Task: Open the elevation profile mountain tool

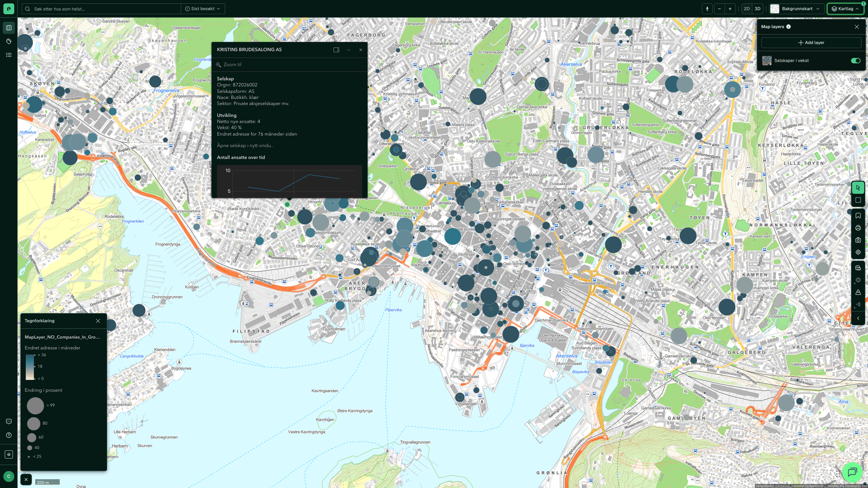Action: (858, 292)
